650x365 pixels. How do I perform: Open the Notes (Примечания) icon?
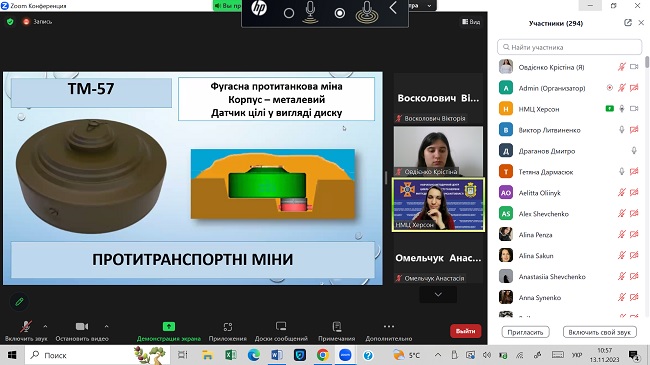337,327
